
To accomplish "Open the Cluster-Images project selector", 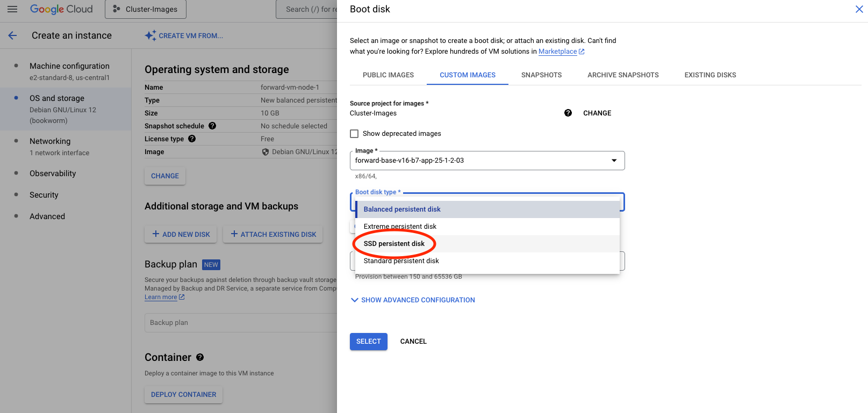I will 146,9.
